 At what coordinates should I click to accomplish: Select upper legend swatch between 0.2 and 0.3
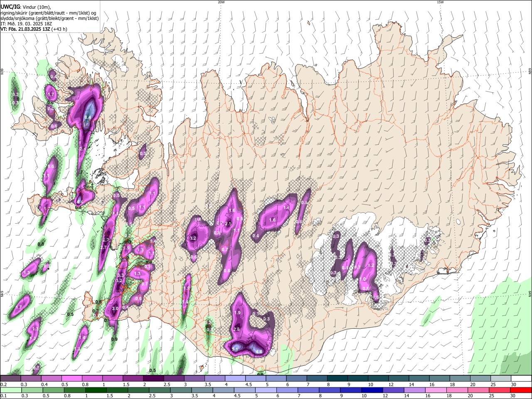10,379
